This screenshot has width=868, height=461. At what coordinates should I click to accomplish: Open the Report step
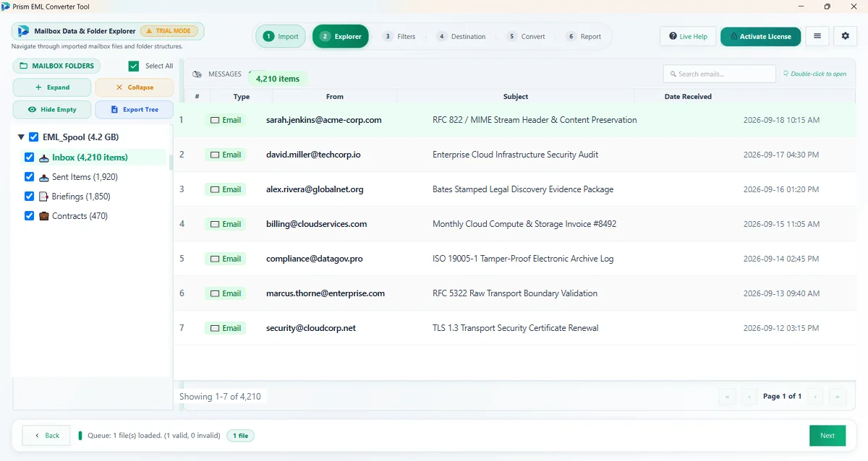[x=584, y=37]
